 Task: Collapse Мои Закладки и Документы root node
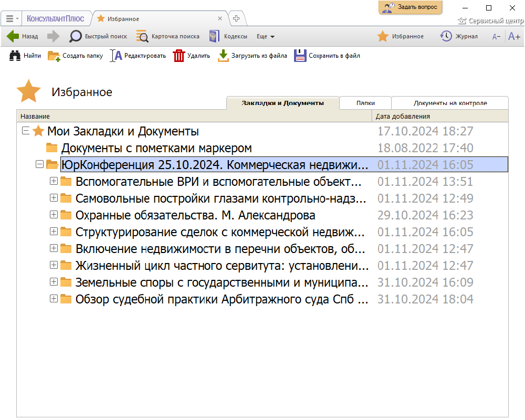[x=25, y=131]
